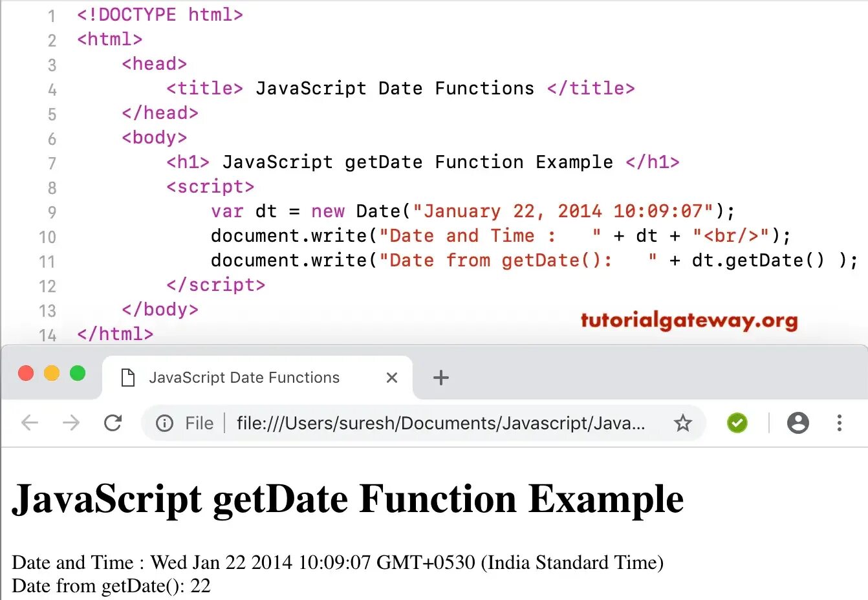This screenshot has width=868, height=600.
Task: Click the 'var dt = new Date' line
Action: [x=473, y=211]
